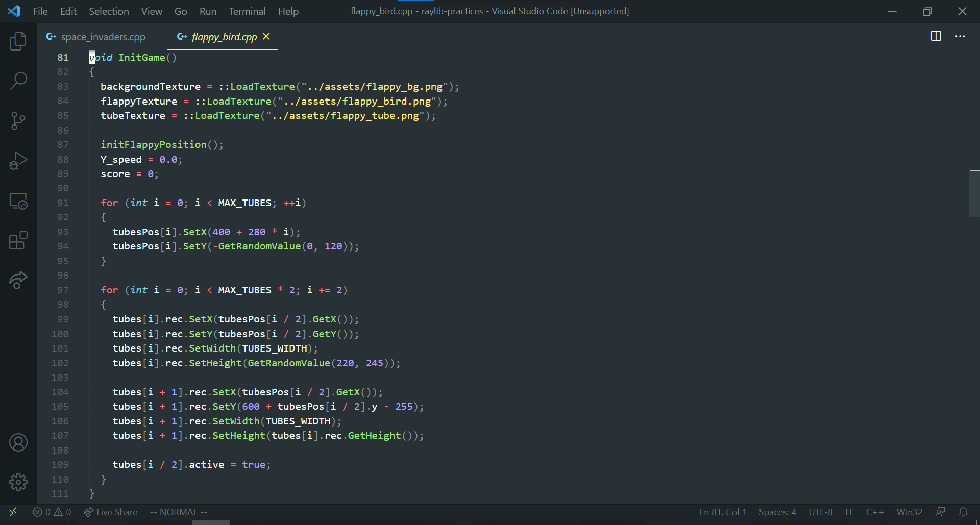Go to line via the Ln 81 indicator
Viewport: 980px width, 525px height.
[722, 512]
